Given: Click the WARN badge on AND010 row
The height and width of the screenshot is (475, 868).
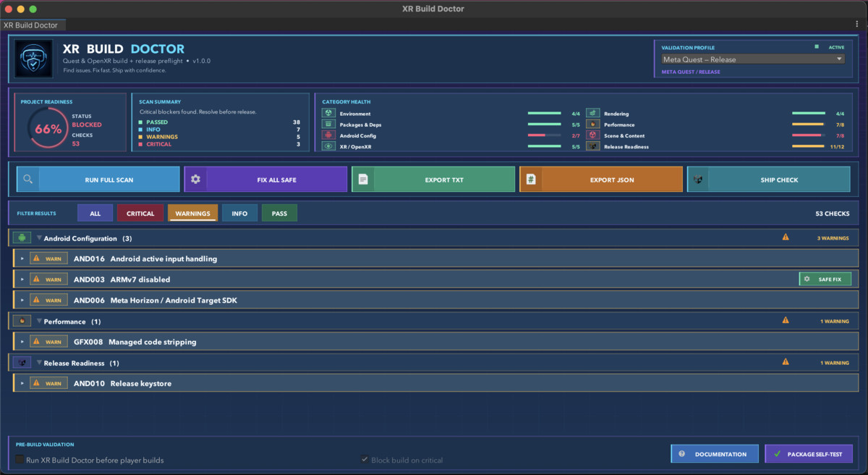Looking at the screenshot, I should click(48, 383).
